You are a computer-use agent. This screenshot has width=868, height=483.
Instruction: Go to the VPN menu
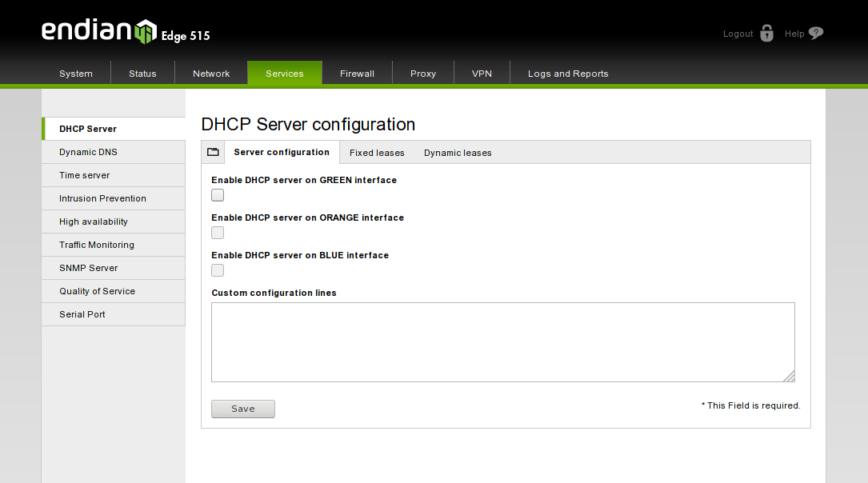coord(482,74)
